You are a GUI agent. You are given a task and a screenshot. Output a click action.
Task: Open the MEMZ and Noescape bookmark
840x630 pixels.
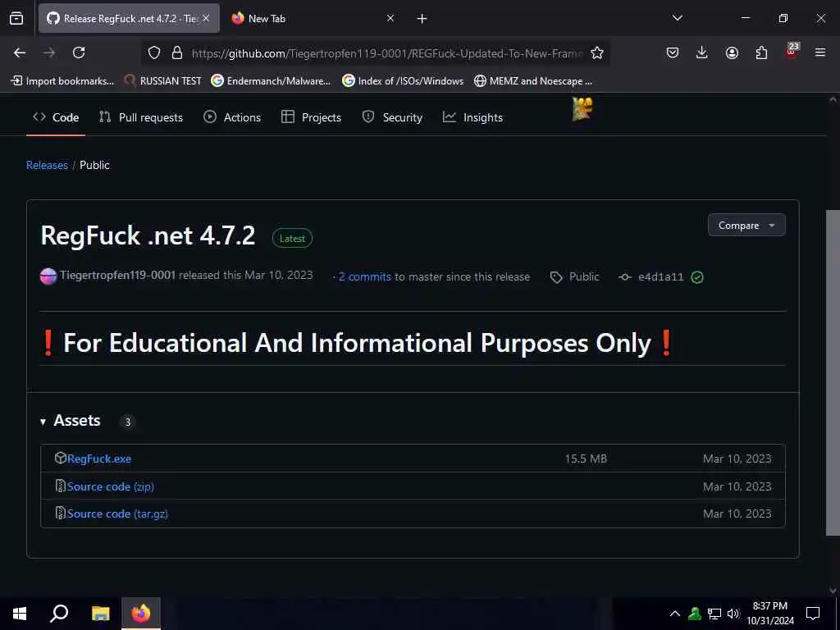pyautogui.click(x=533, y=81)
